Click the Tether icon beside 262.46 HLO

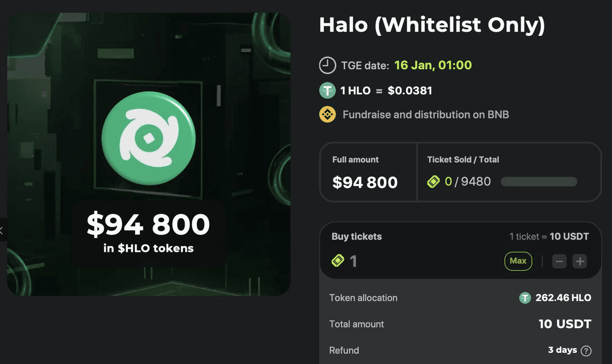(x=525, y=298)
